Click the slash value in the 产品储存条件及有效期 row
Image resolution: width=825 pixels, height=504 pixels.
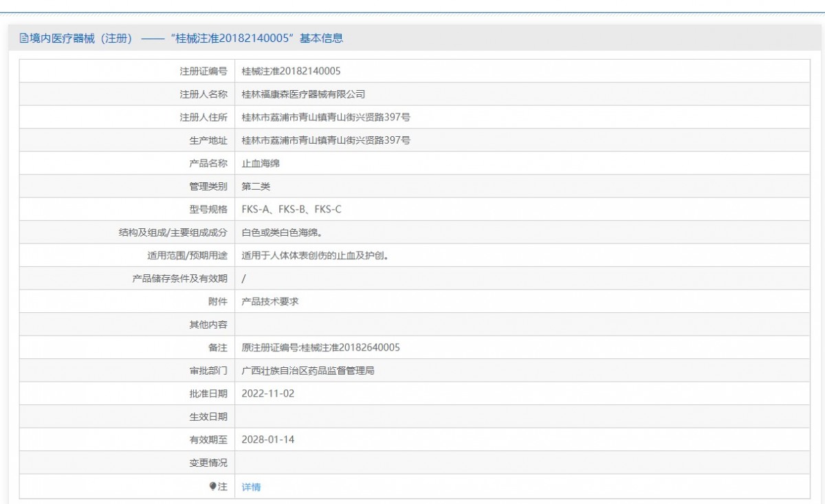(244, 279)
